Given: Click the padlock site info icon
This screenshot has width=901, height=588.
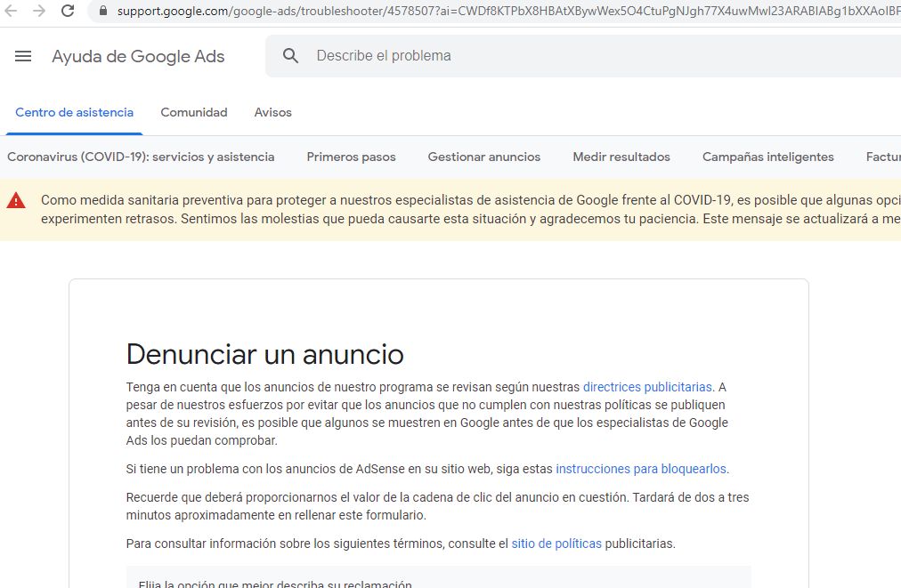Looking at the screenshot, I should coord(103,11).
